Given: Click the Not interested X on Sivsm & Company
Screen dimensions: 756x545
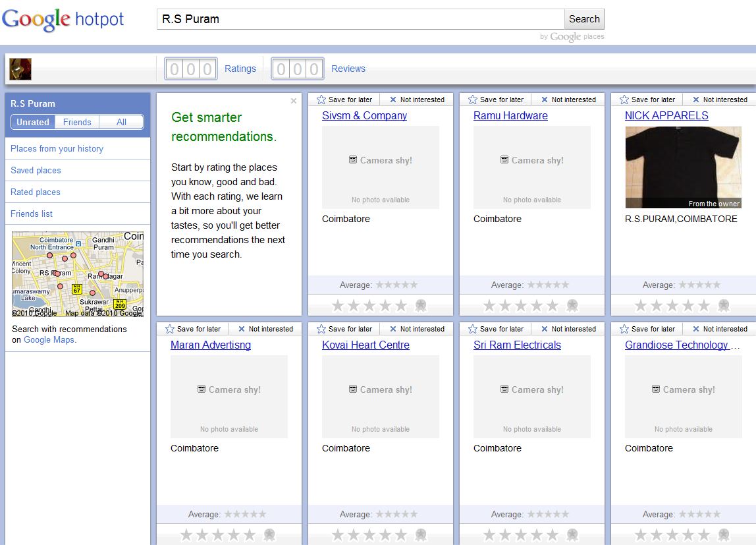Looking at the screenshot, I should point(393,100).
